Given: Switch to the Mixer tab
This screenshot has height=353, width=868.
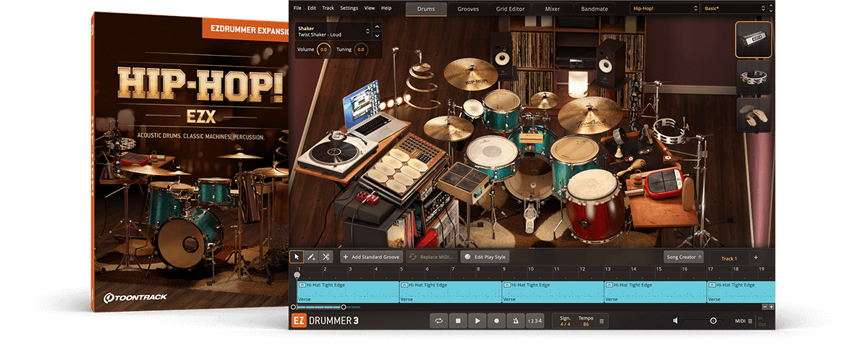Looking at the screenshot, I should pyautogui.click(x=552, y=9).
